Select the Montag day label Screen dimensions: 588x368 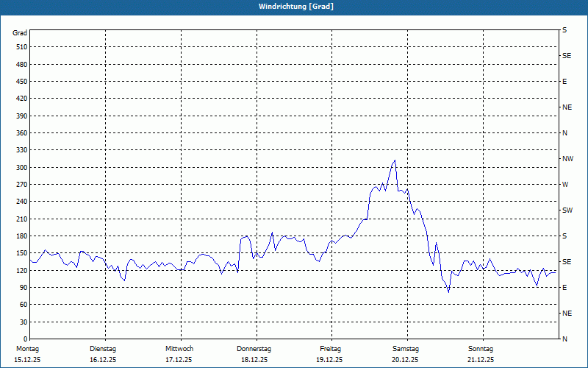[26, 349]
